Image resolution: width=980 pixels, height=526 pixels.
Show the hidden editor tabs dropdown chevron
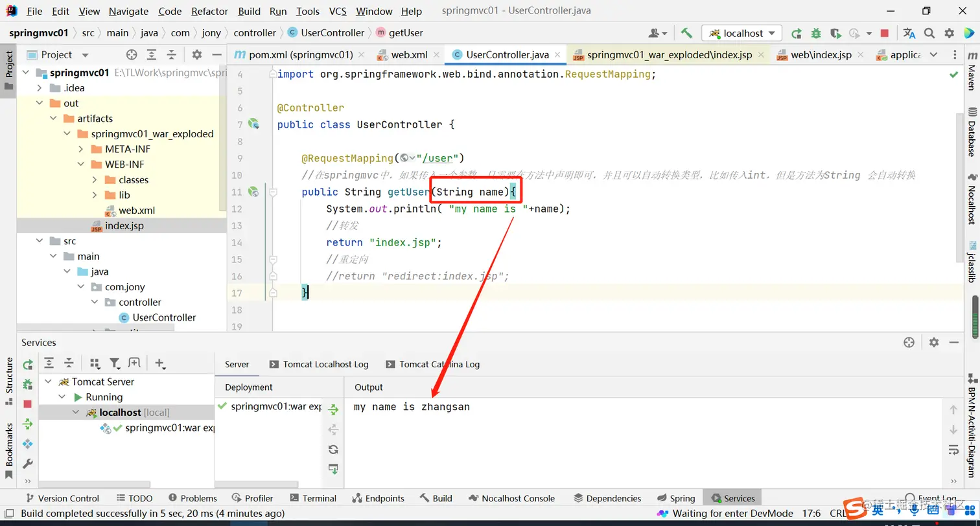tap(933, 55)
